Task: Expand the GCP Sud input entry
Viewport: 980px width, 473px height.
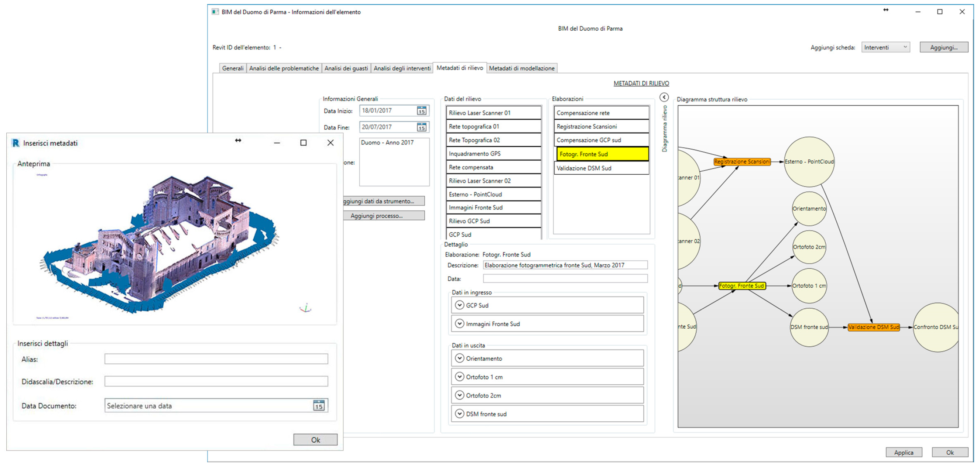Action: 460,305
